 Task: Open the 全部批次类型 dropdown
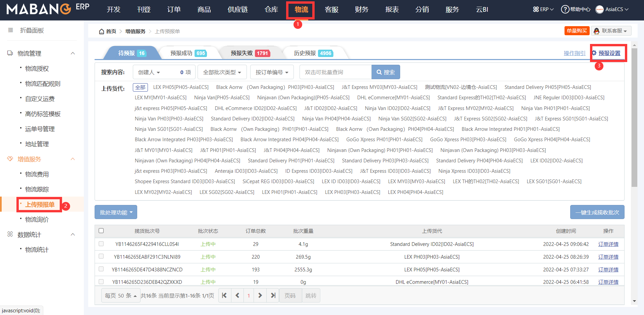[222, 72]
